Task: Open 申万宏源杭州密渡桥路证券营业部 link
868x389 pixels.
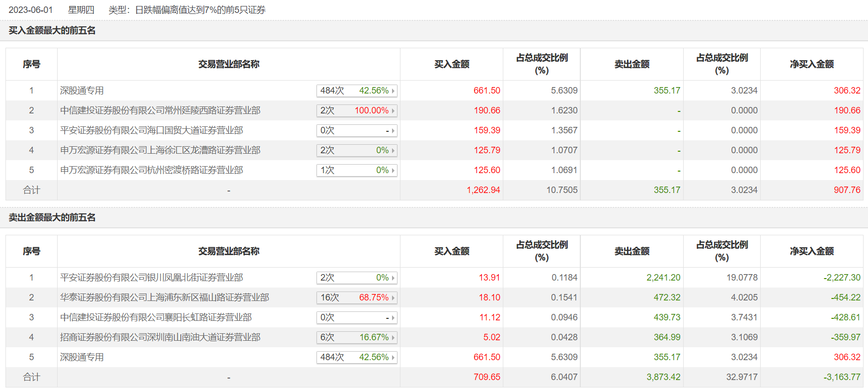Action: tap(152, 170)
